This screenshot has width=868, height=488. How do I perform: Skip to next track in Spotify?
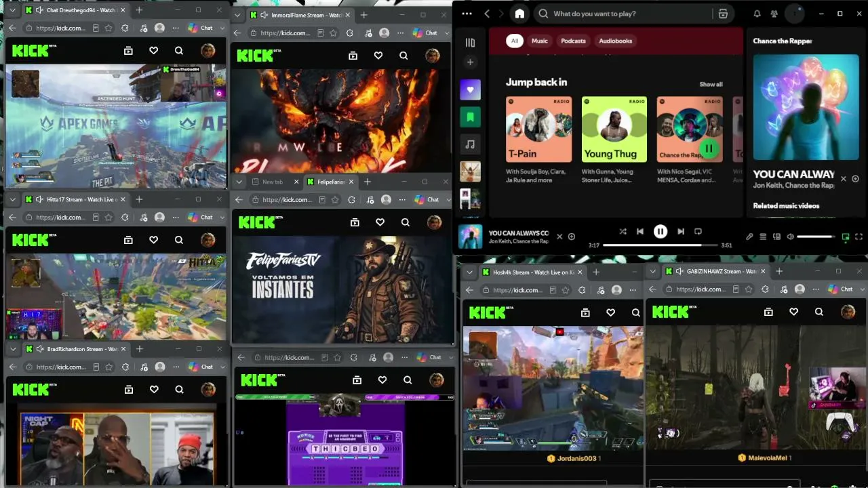[x=681, y=231]
